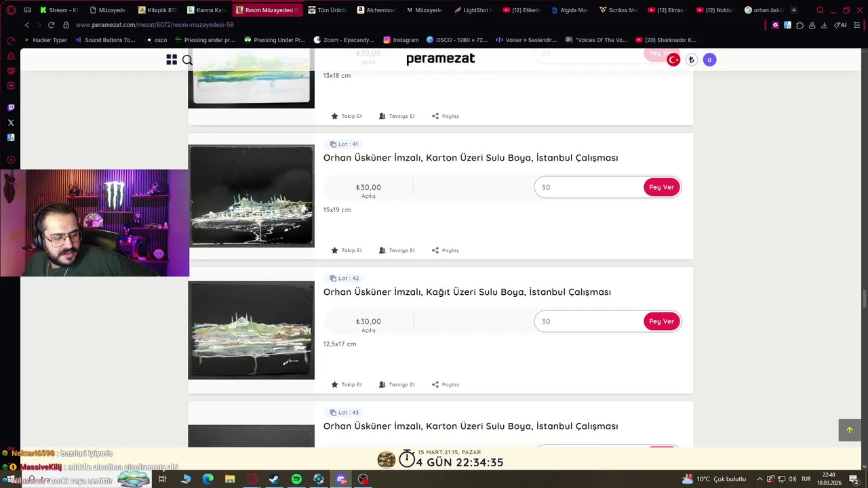The width and height of the screenshot is (868, 488).
Task: Open weather widget 10°C Çok bulutlu
Action: pyautogui.click(x=714, y=479)
